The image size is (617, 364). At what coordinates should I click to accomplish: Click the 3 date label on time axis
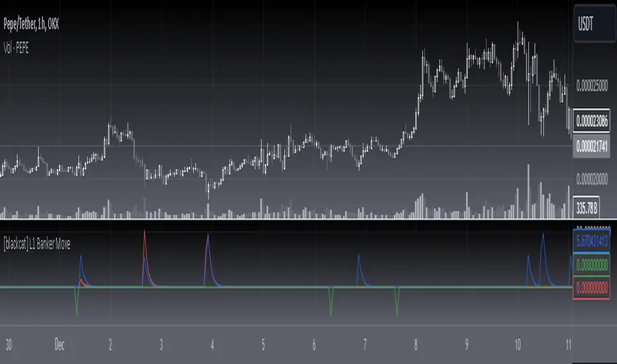[161, 345]
